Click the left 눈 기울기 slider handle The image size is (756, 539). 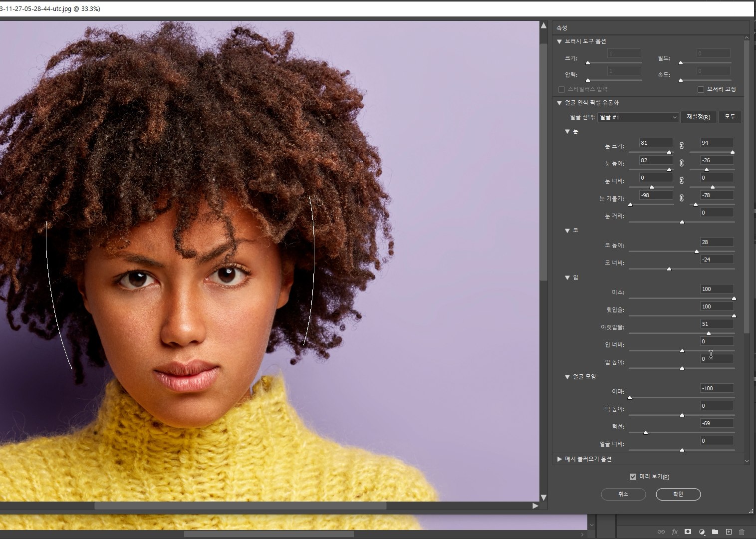[630, 205]
